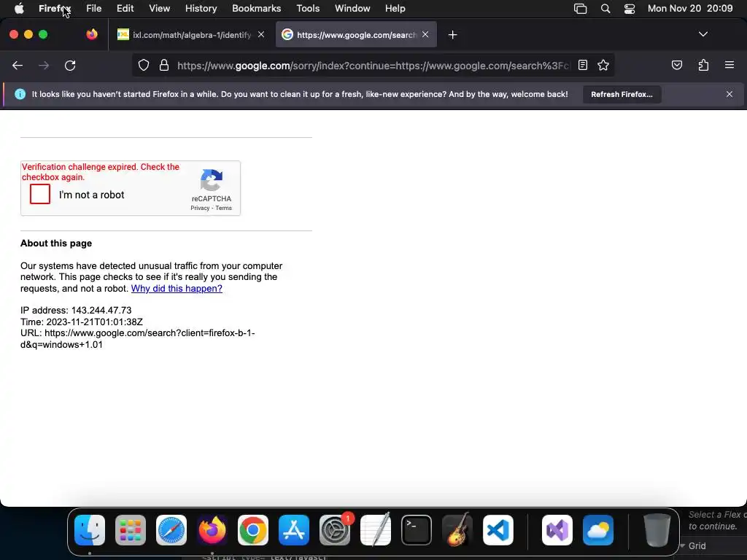747x560 pixels.
Task: Click the forward navigation arrow
Action: coord(44,65)
